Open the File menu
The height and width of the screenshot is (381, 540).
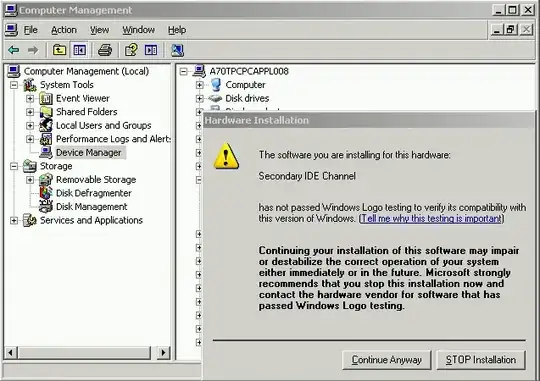pyautogui.click(x=30, y=30)
